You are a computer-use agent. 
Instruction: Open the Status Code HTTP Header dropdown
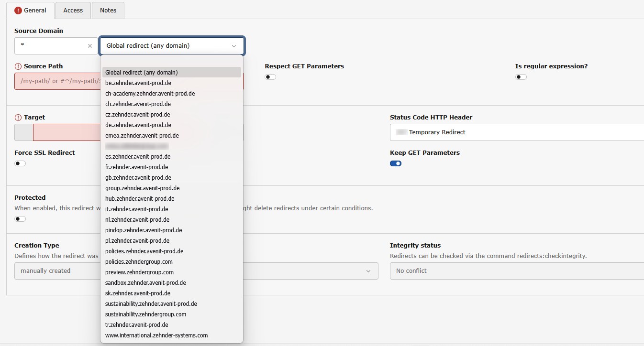click(x=517, y=132)
